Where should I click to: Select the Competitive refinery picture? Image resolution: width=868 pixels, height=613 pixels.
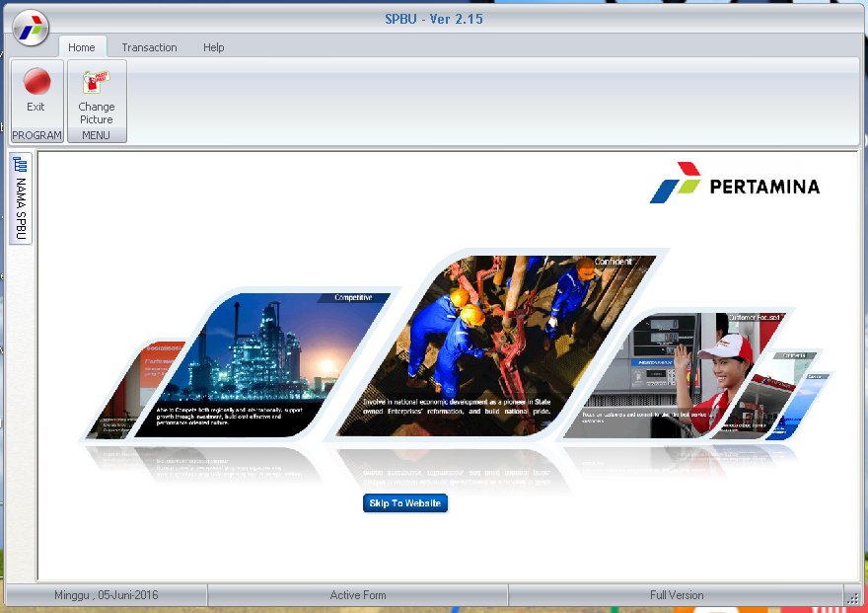[x=263, y=365]
